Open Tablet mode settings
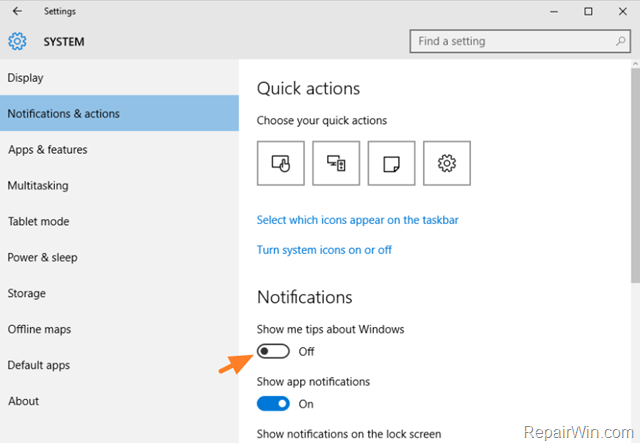Viewport: 640px width, 443px height. [x=119, y=221]
